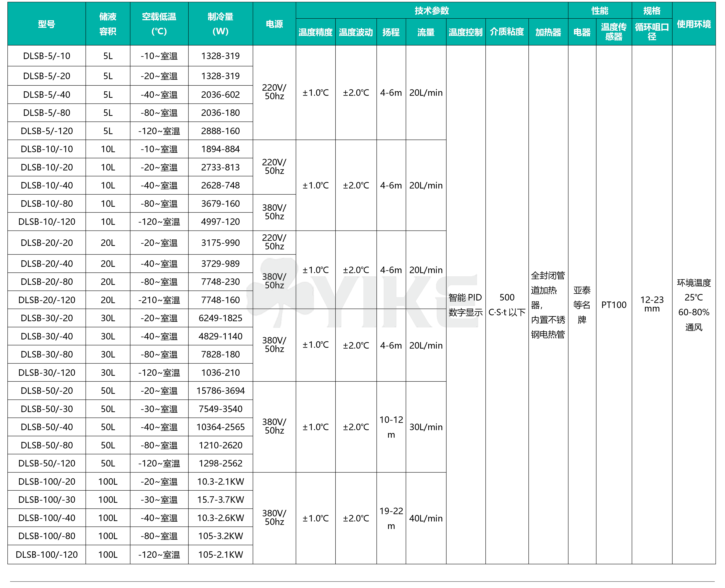Click the 使用环境 column header
This screenshot has width=725, height=588.
pos(694,24)
